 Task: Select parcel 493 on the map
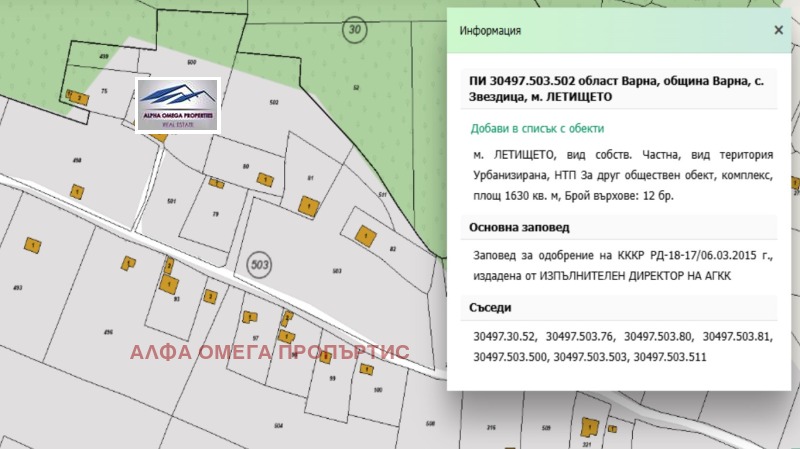18,288
